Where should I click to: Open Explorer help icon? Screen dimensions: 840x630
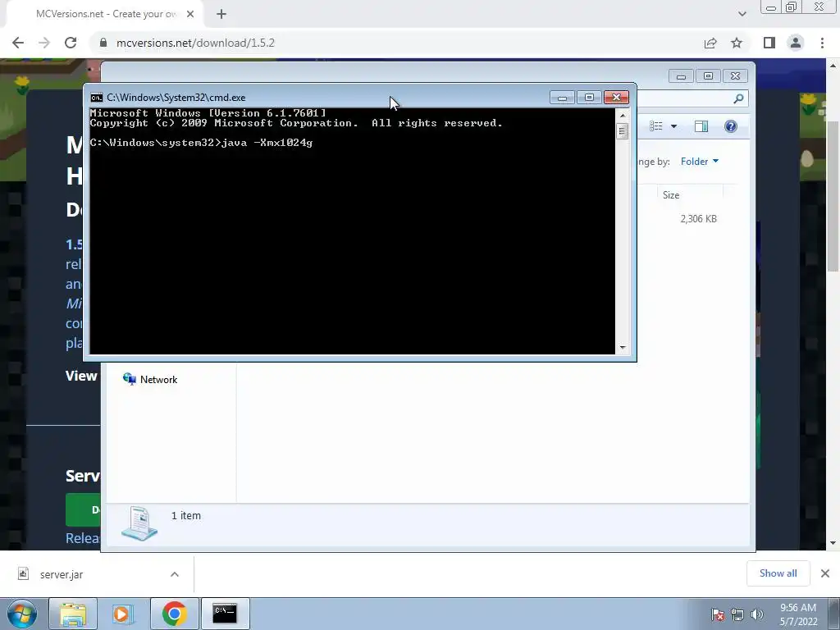(731, 126)
